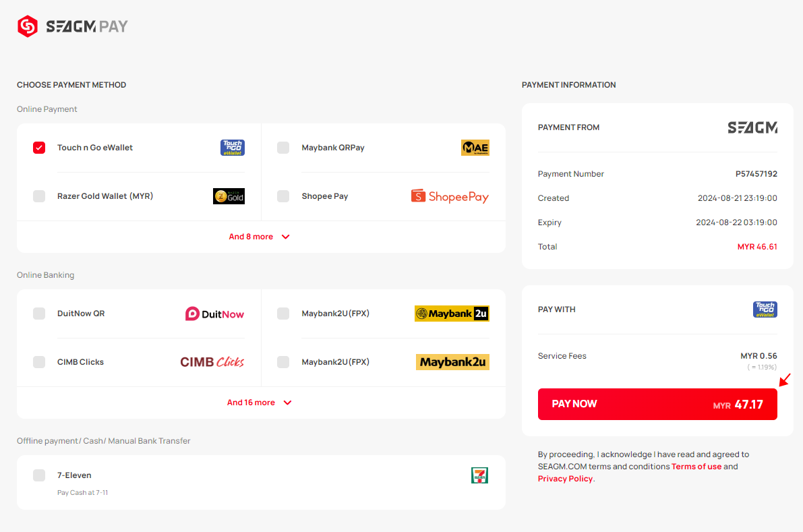Click the fee percentage (= 1.19%)
Screen dimensions: 803x532
tap(762, 367)
